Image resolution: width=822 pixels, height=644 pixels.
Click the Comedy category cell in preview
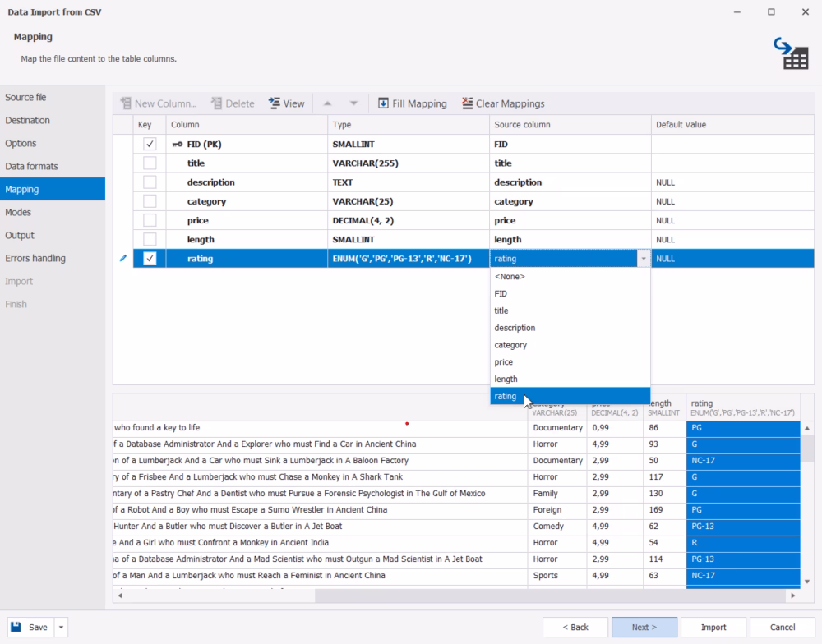557,526
